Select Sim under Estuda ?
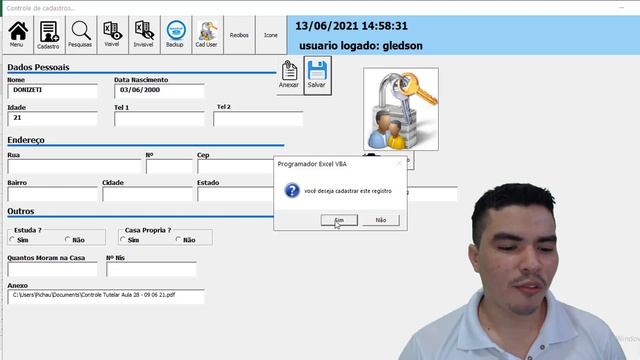The width and height of the screenshot is (640, 360). tap(12, 240)
